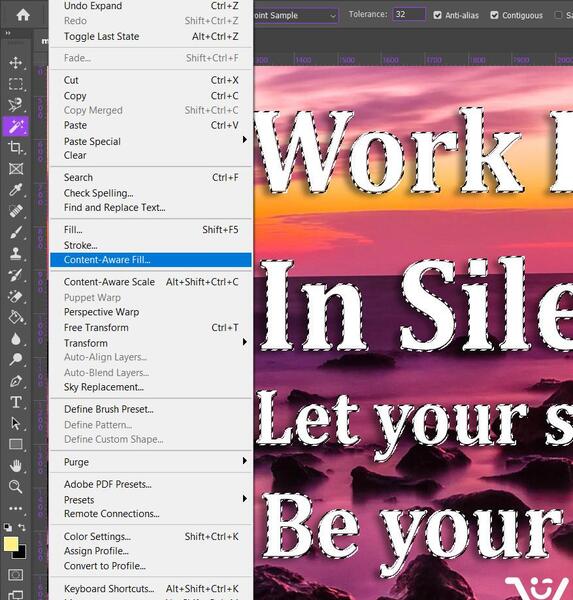This screenshot has height=600, width=573.
Task: Choose Content-Aware Fill
Action: point(151,260)
